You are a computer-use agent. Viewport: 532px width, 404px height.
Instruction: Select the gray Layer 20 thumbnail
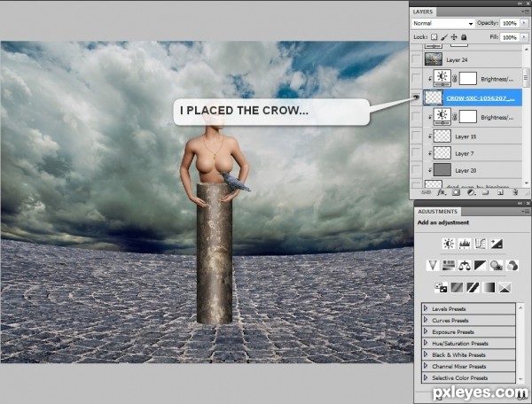coord(442,170)
